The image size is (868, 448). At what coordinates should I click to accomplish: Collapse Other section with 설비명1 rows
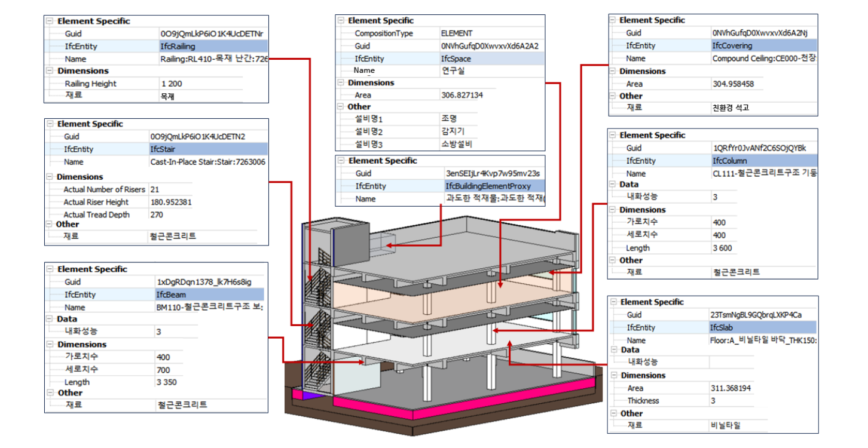click(x=340, y=107)
